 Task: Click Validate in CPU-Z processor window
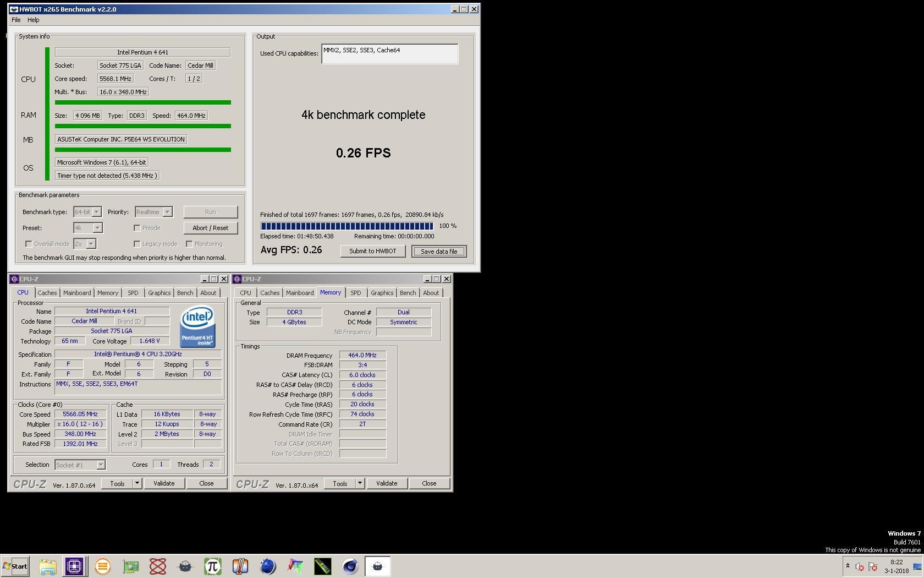(164, 483)
